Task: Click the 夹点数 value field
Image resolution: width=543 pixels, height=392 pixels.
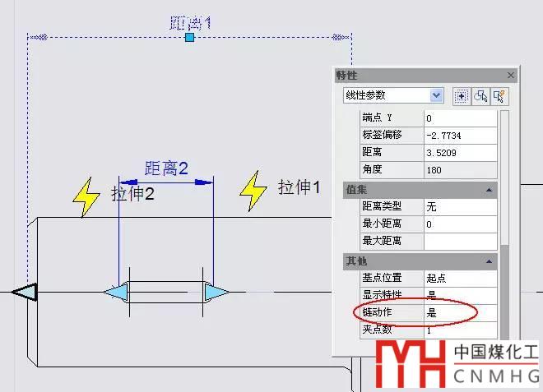Action: (x=461, y=330)
